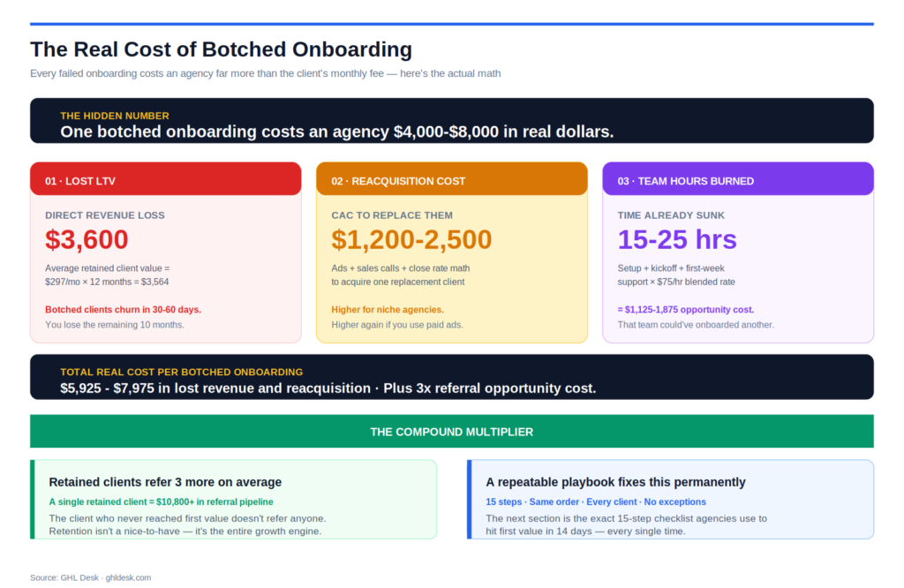Click the "Source: GHL Desk · ghldesk.com" footer
The height and width of the screenshot is (588, 904).
point(91,577)
